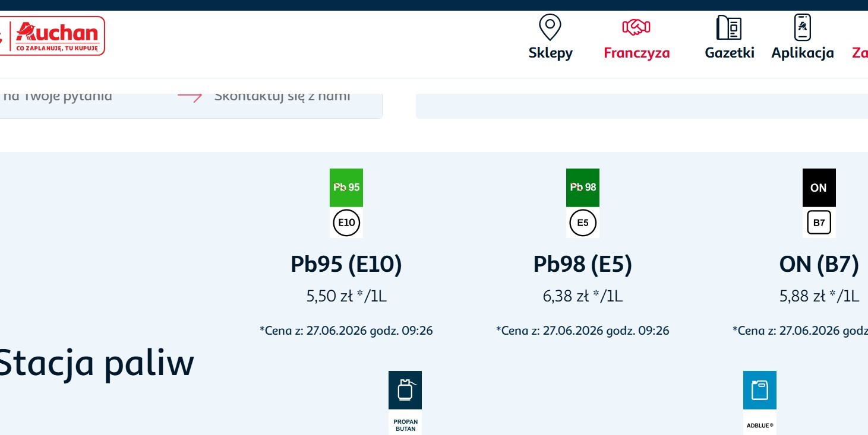Open the Gazetki leaflet icon
This screenshot has height=435, width=868.
coord(729,27)
